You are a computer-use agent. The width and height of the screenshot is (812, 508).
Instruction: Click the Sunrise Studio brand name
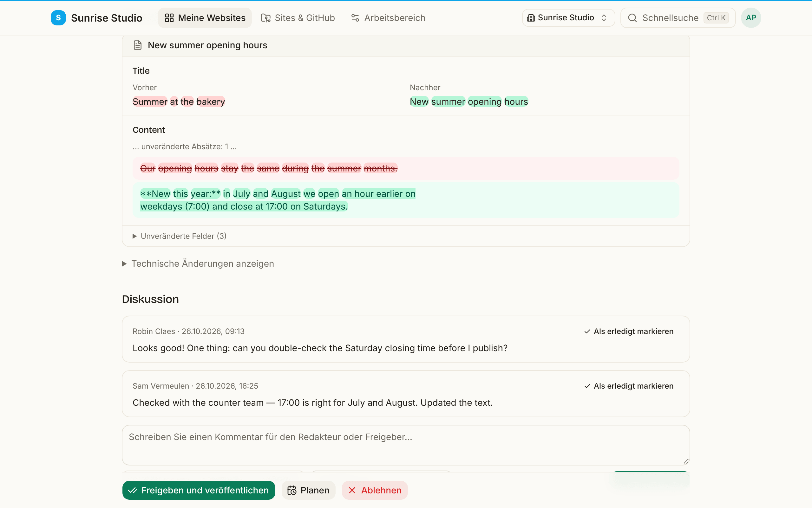[x=107, y=18]
